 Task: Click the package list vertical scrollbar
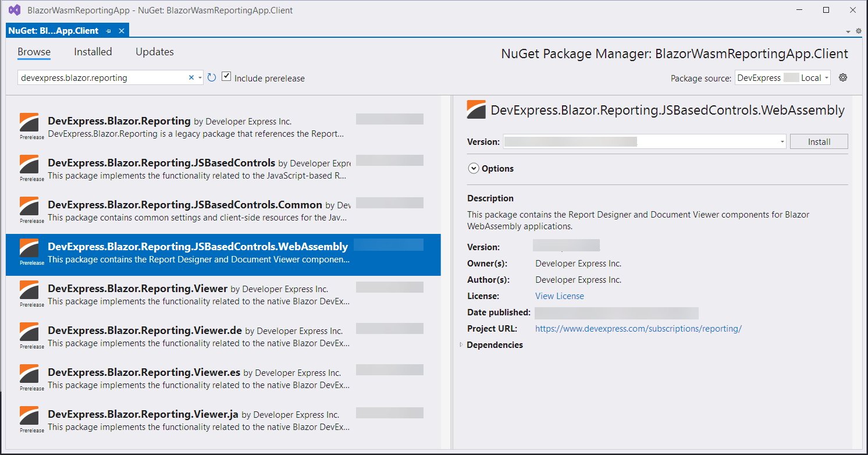coord(446,272)
